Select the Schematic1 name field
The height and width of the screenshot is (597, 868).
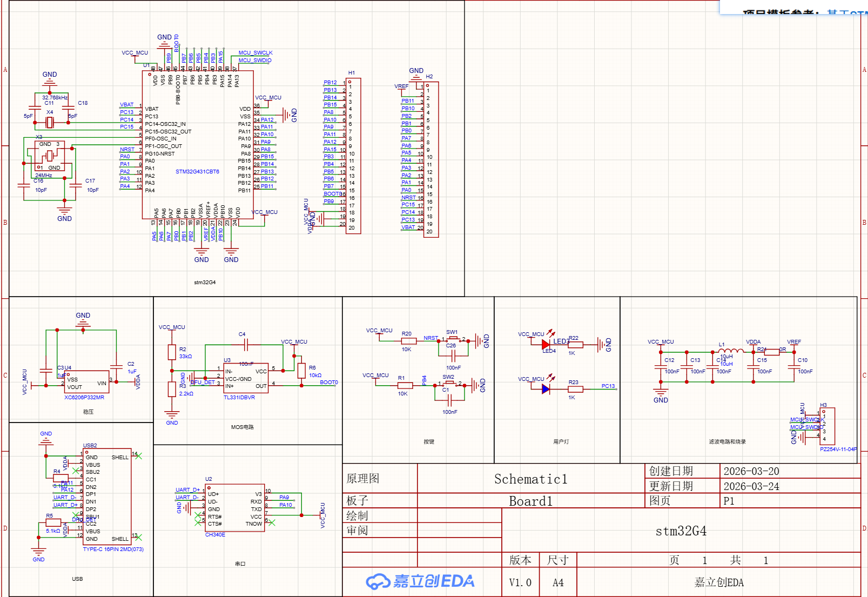tap(530, 479)
